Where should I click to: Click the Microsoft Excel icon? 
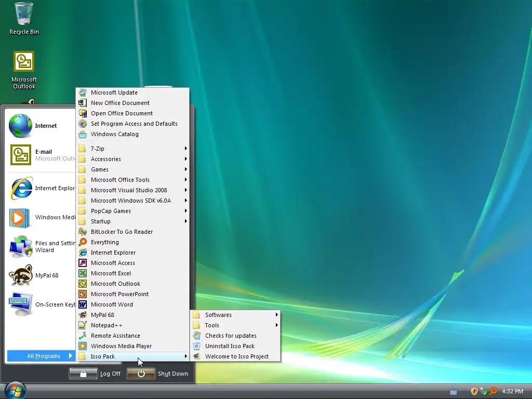(83, 273)
